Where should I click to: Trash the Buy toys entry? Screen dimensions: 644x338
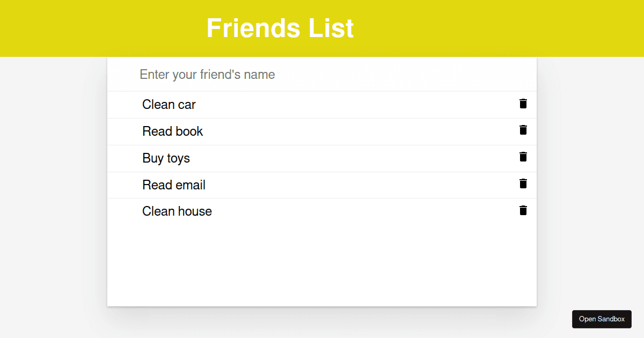point(523,157)
